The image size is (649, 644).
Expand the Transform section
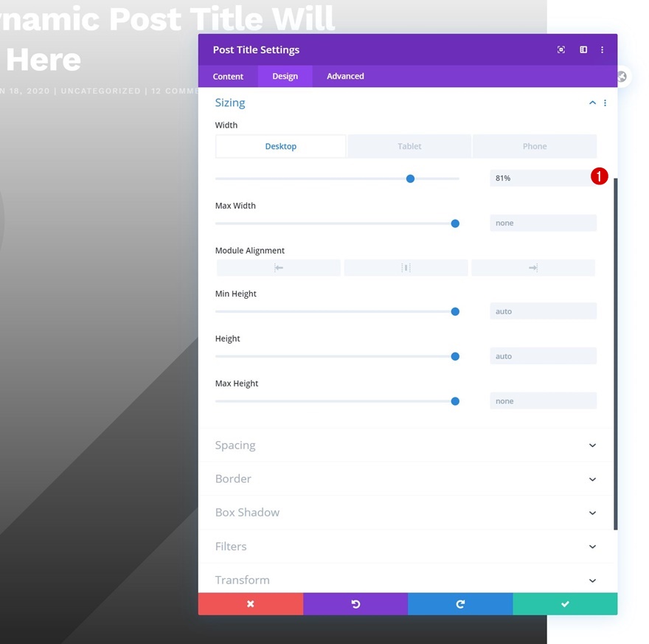point(406,581)
